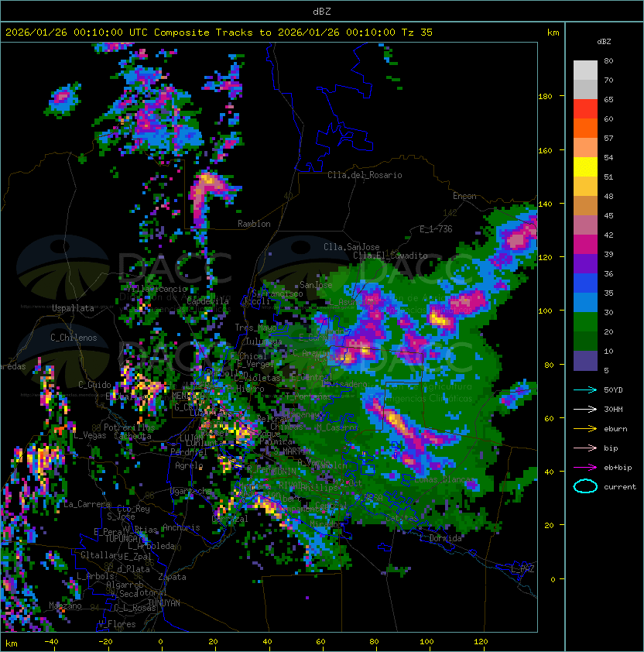The width and height of the screenshot is (644, 652).
Task: Click the 'Zapata' place label
Action: (x=172, y=577)
